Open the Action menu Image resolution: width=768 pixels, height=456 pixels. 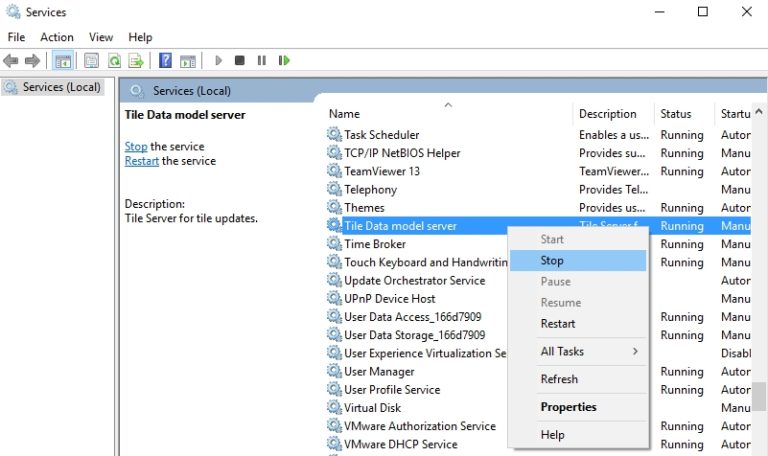57,37
